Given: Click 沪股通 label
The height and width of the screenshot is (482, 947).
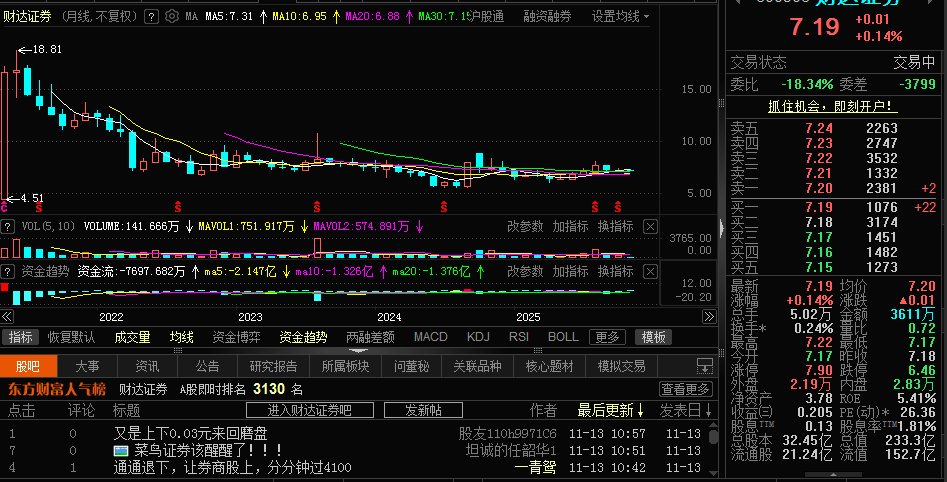Looking at the screenshot, I should [x=487, y=16].
